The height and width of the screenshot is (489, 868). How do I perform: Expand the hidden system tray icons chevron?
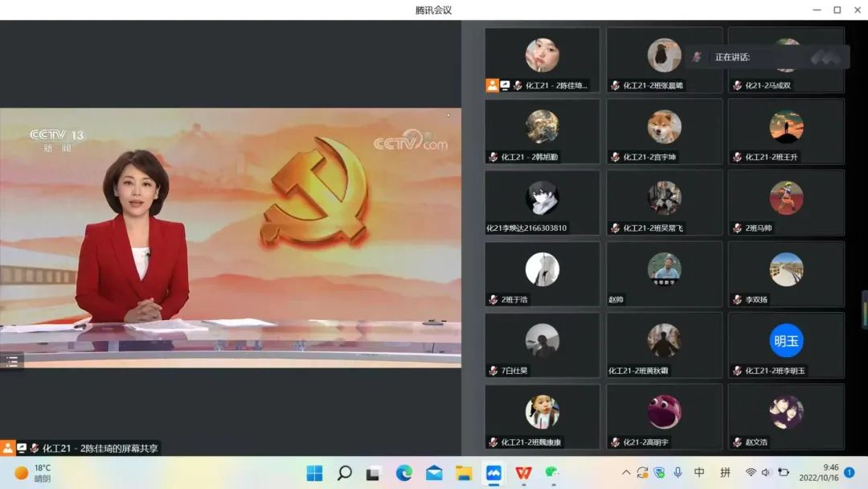pyautogui.click(x=626, y=473)
